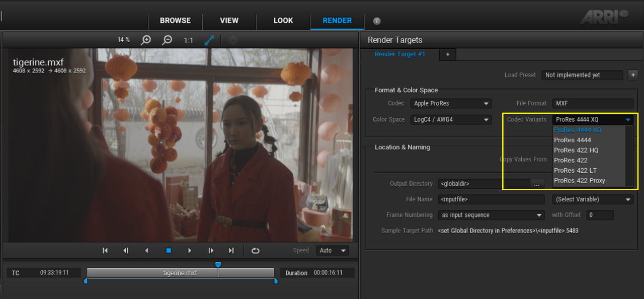The height and width of the screenshot is (299, 644).
Task: Click the 14 % zoom value
Action: tap(124, 40)
